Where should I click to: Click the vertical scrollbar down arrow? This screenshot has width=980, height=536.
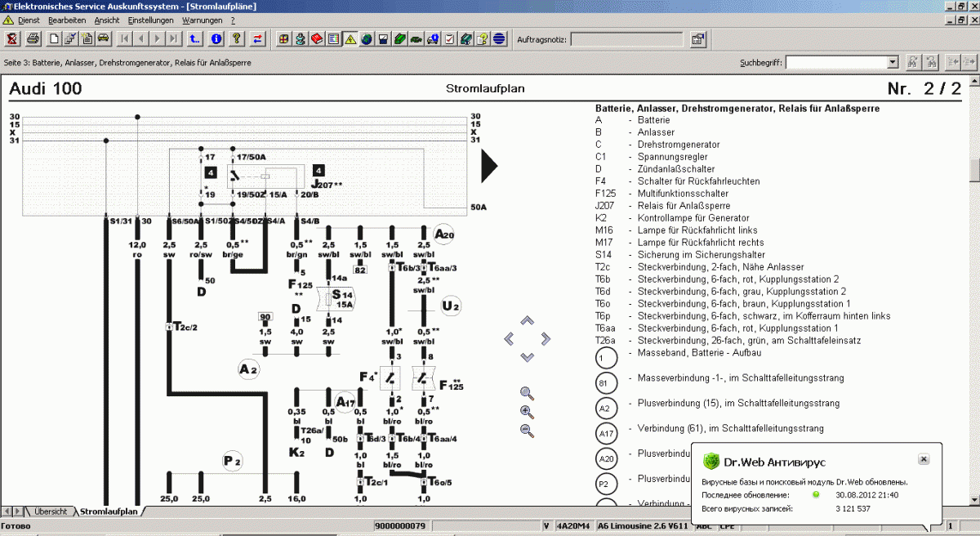pyautogui.click(x=973, y=499)
